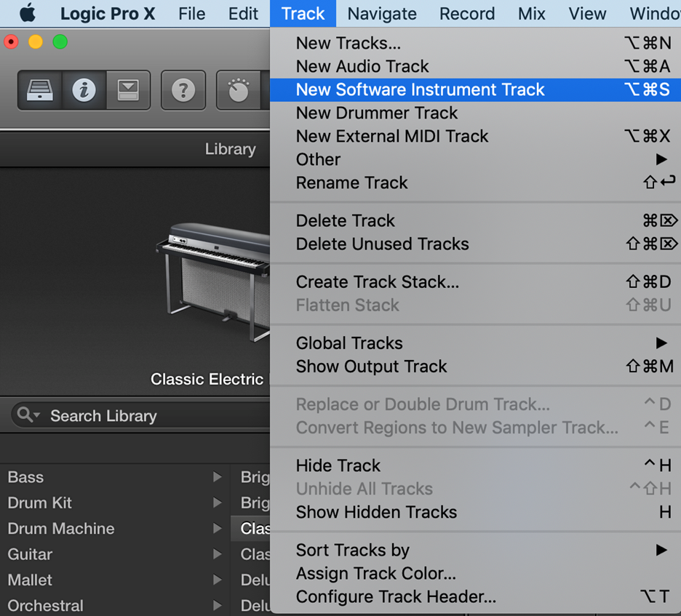Choose New Drummer Track
The image size is (681, 616).
[476, 113]
